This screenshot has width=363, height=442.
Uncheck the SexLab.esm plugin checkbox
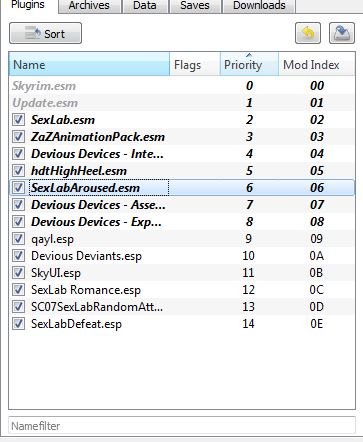click(x=18, y=120)
